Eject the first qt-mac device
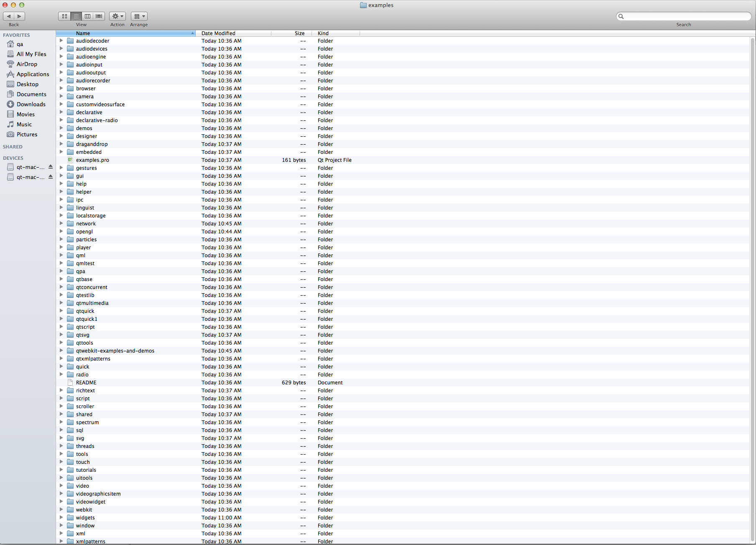 tap(51, 167)
